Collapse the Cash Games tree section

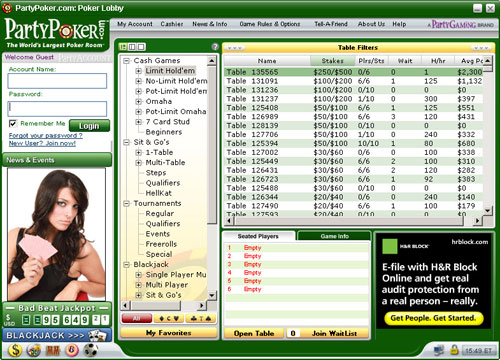pyautogui.click(x=126, y=61)
